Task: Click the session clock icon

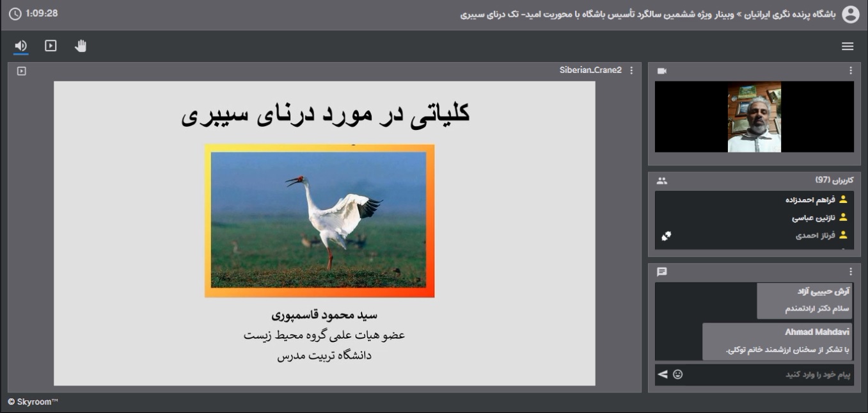Action: click(15, 13)
